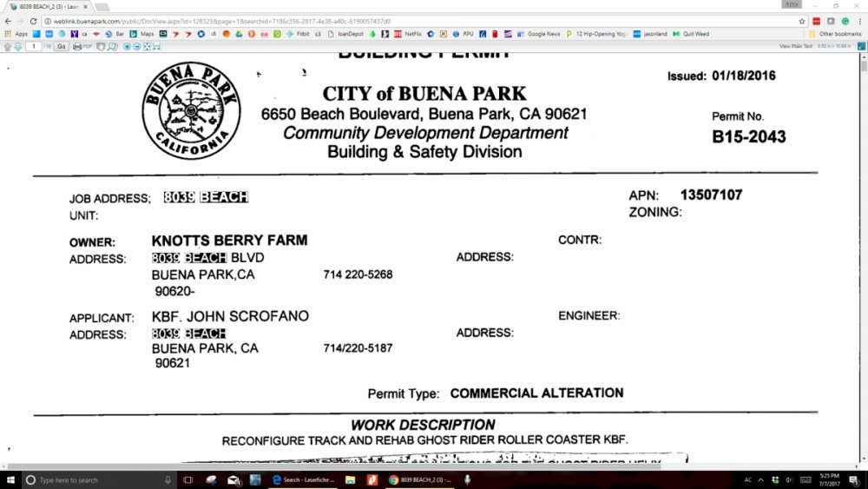Go to next page with down arrow

tap(18, 46)
